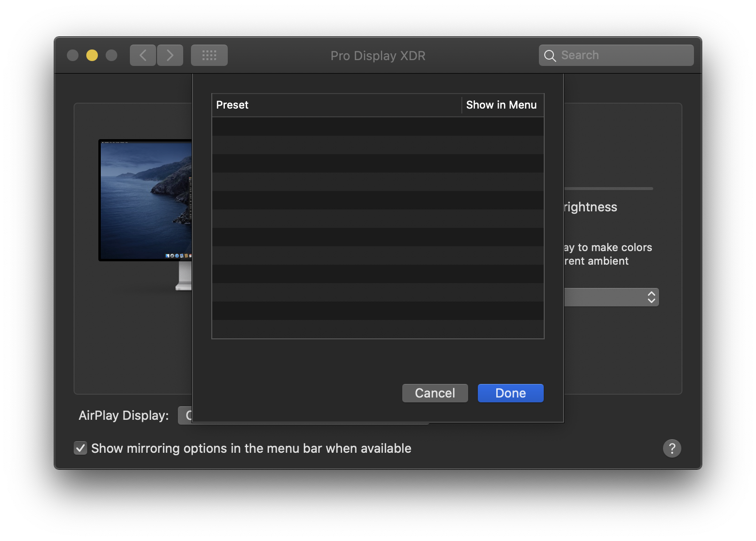Click the Pro Display XDR window title
The image size is (756, 541).
378,56
